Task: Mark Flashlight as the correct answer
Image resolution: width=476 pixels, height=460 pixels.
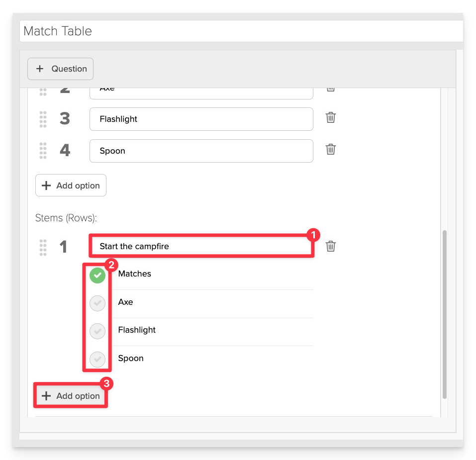Action: click(x=97, y=331)
